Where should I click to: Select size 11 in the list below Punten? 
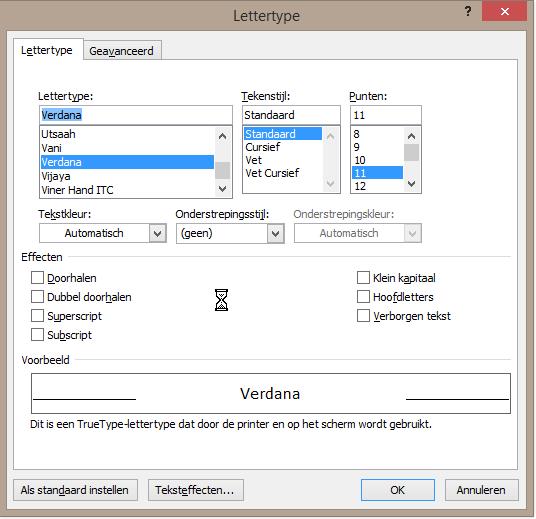[377, 173]
